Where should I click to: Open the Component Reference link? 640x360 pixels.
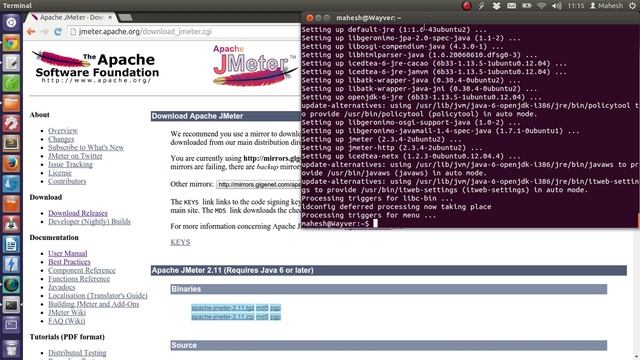[82, 270]
